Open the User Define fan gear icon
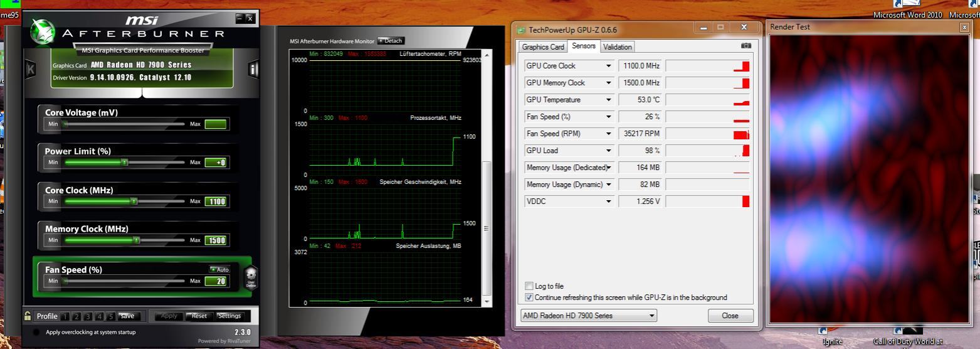Image resolution: width=980 pixels, height=349 pixels. 251,277
